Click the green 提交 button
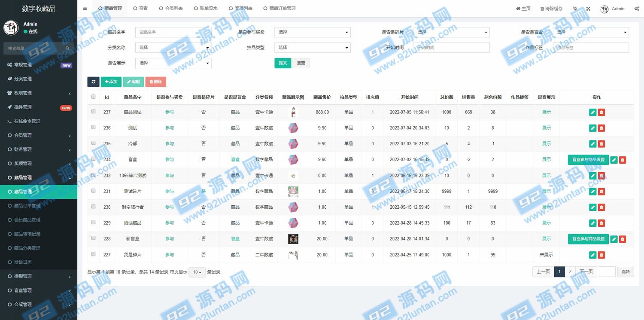644x320 pixels. (283, 63)
